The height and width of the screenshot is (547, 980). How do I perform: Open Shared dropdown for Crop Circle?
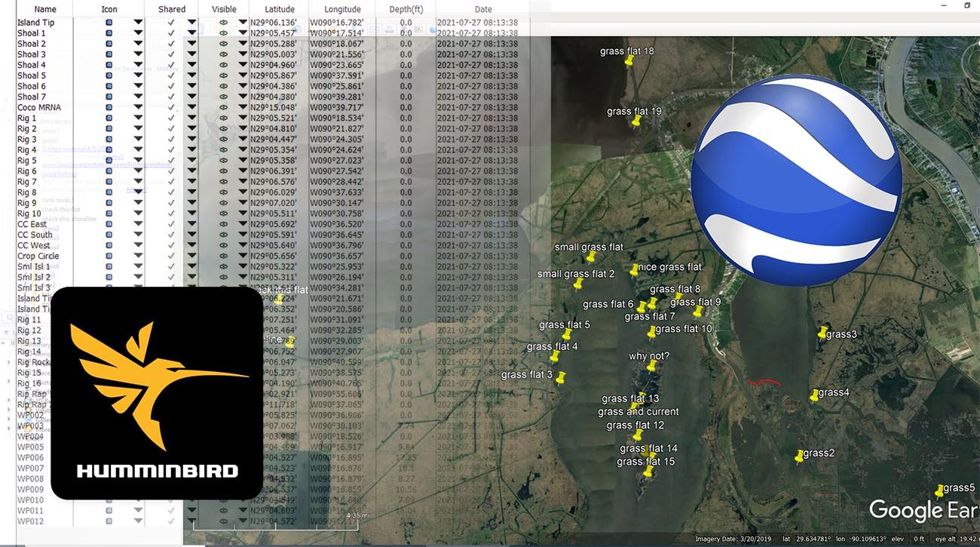(191, 256)
